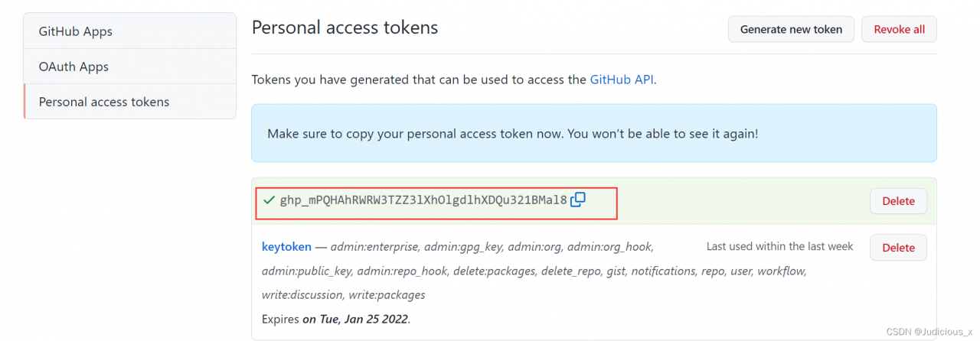
Task: Open the GitHub API link
Action: [622, 79]
